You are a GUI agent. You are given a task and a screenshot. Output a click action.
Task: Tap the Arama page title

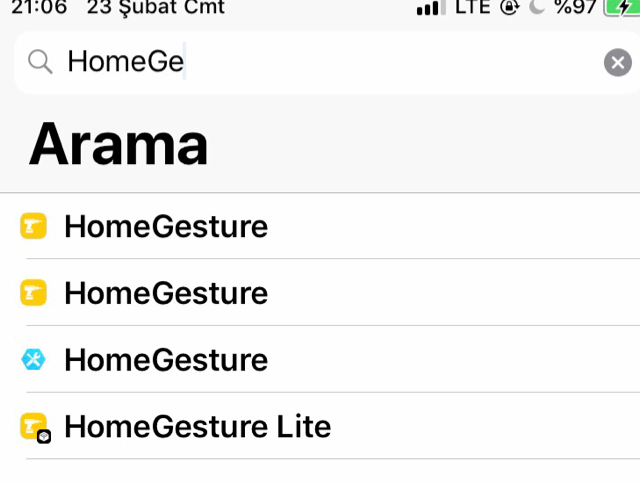coord(118,144)
